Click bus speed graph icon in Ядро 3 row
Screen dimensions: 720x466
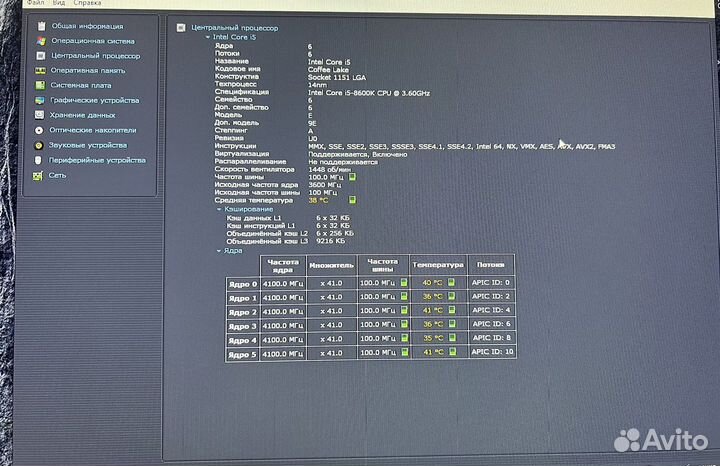click(x=405, y=324)
